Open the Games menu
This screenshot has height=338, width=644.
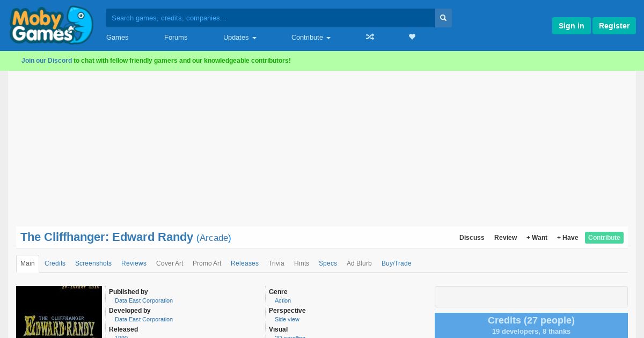pyautogui.click(x=117, y=38)
